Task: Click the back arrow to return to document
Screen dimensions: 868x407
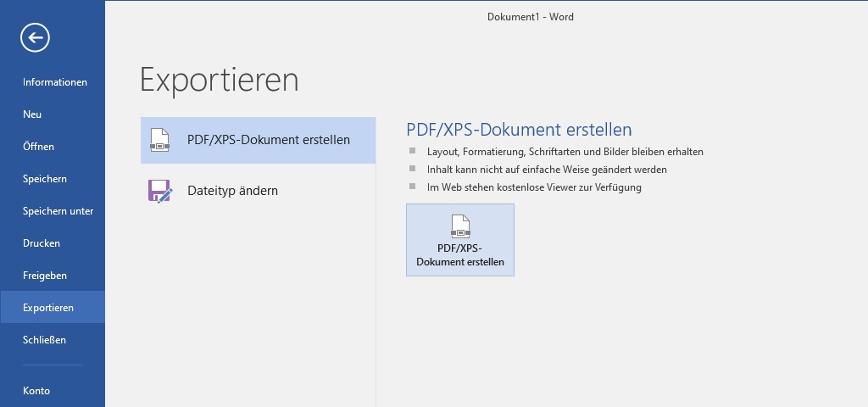Action: coord(36,37)
